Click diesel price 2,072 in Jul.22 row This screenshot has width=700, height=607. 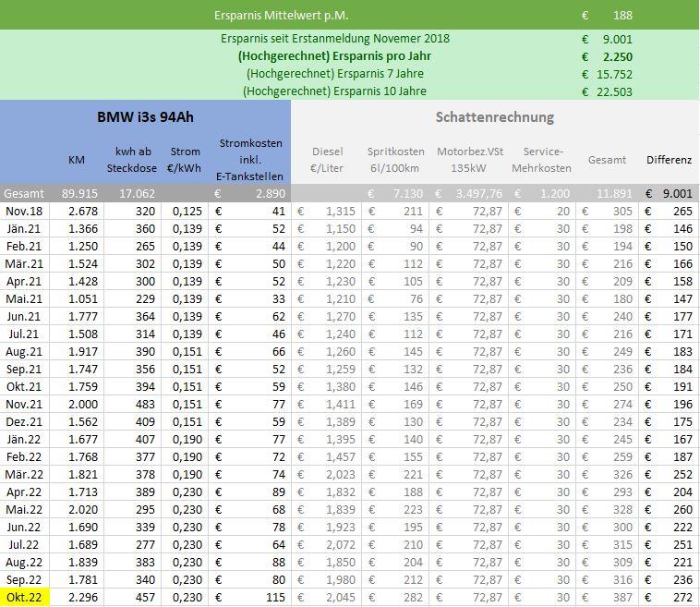[x=341, y=545]
